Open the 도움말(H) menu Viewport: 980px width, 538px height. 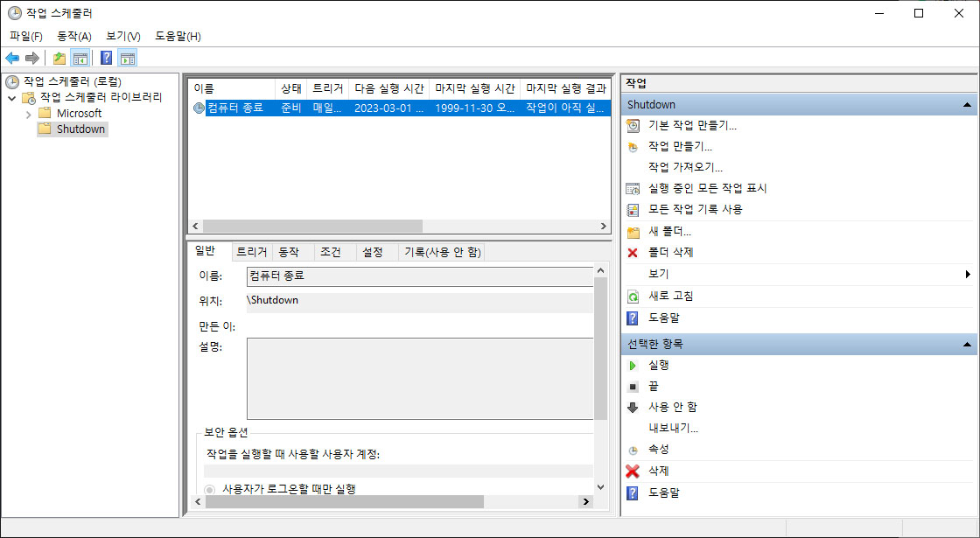(178, 36)
